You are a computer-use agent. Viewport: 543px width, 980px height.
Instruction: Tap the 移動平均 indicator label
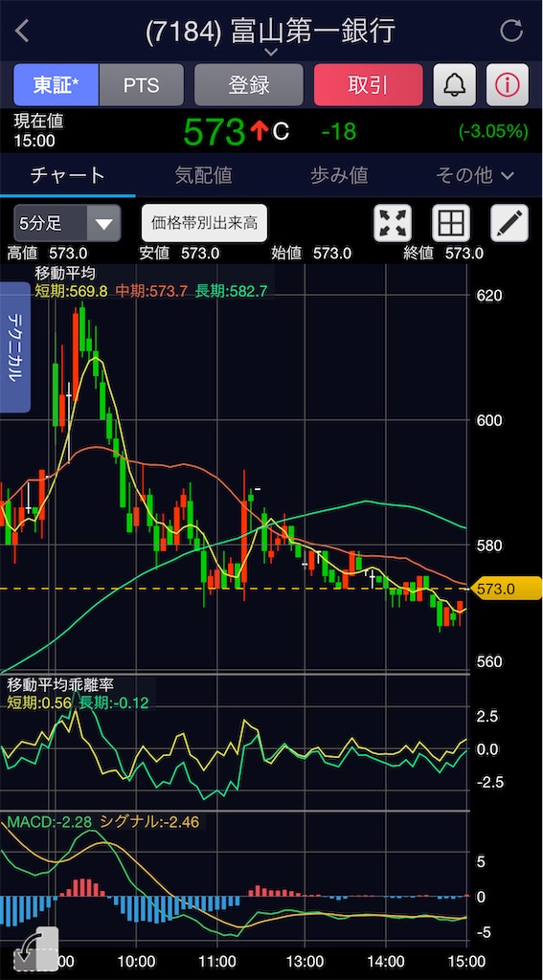click(x=65, y=273)
